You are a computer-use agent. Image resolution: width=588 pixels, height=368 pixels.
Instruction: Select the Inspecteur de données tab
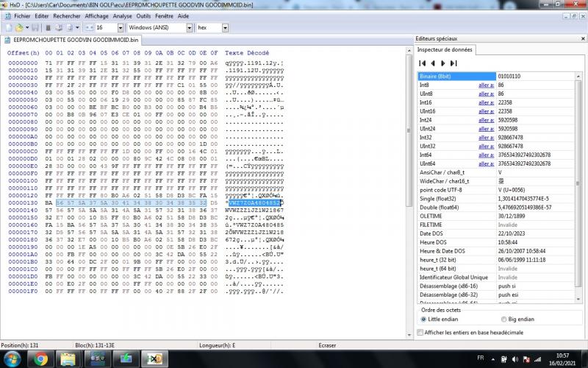[445, 49]
